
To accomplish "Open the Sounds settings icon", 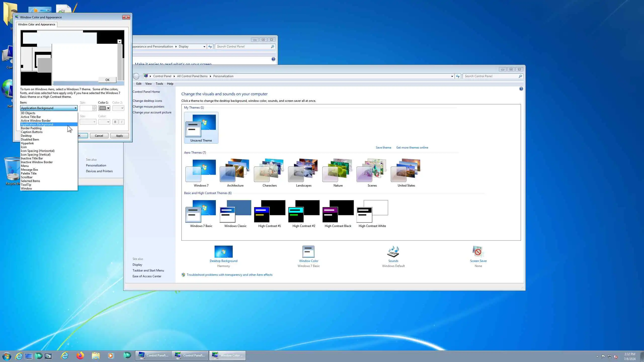I will point(393,252).
